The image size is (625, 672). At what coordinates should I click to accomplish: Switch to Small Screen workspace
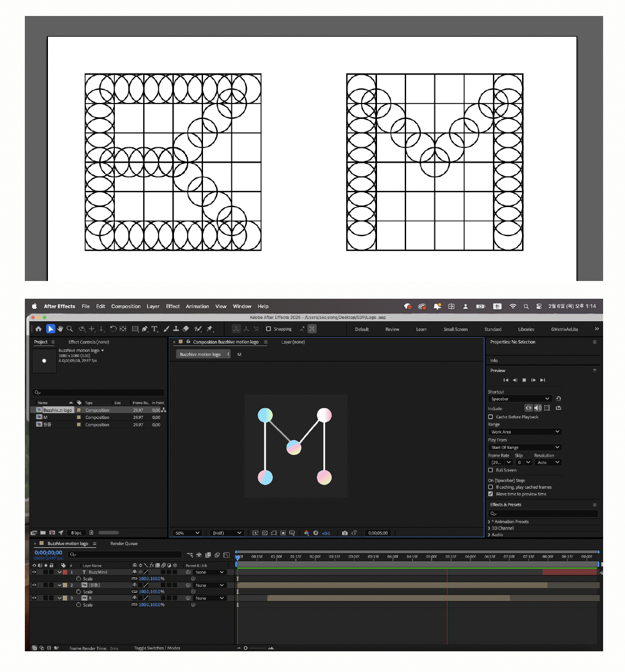pos(456,329)
